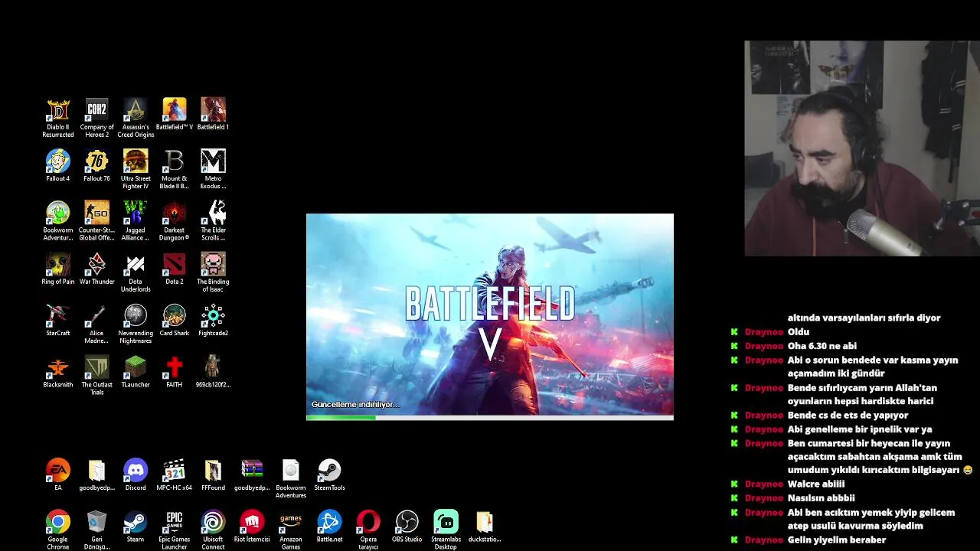Click the Battlefield V splash screen image
Screen dimensions: 980x551
(490, 314)
